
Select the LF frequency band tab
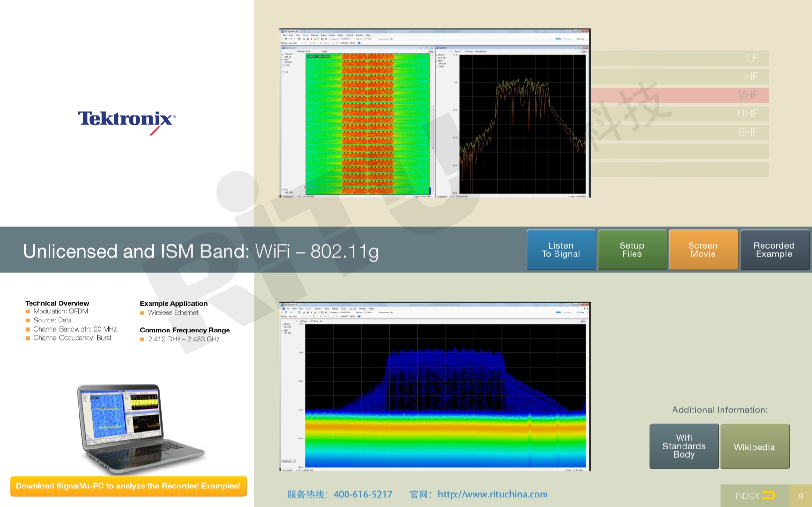680,58
